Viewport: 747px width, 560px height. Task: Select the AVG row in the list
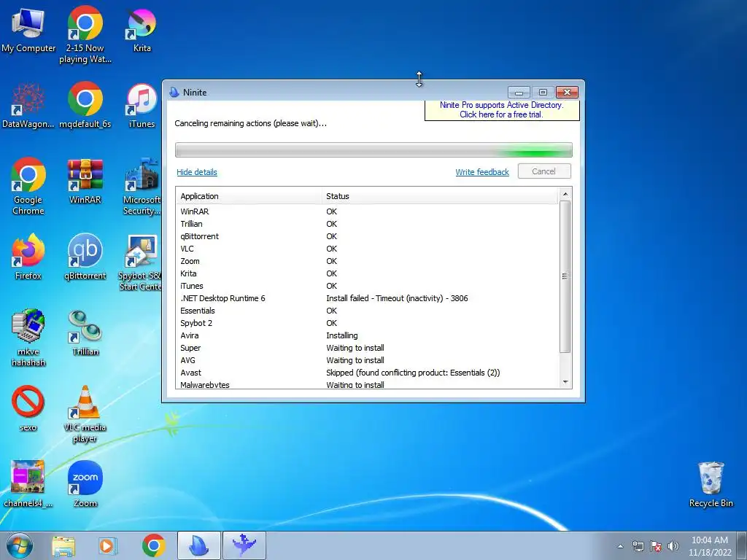point(368,360)
